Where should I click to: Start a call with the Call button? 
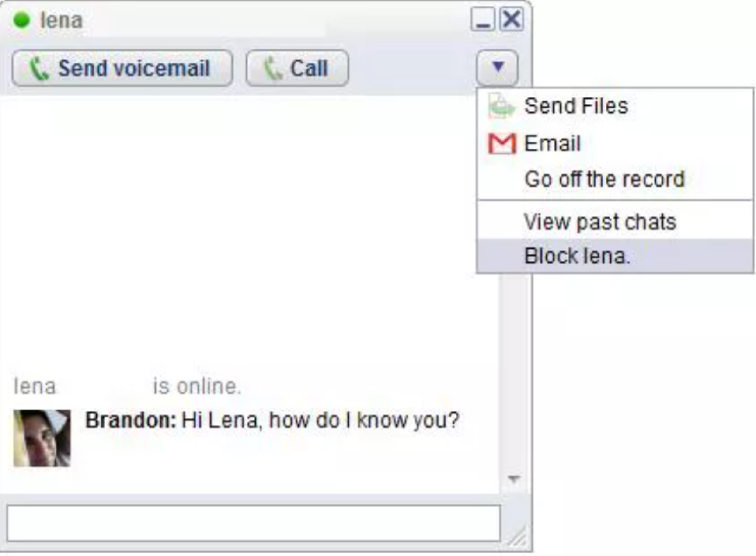297,69
